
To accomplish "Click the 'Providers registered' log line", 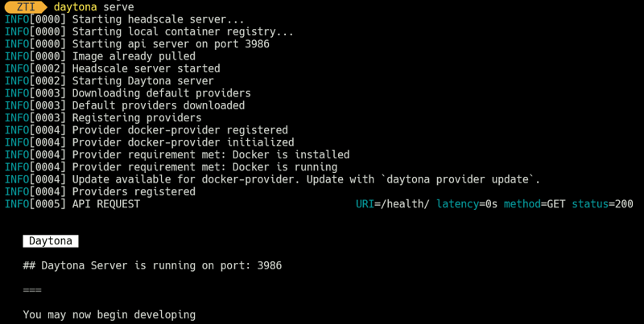I will point(100,191).
